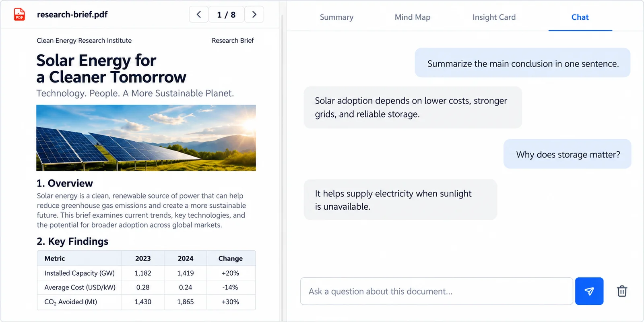Click the page indicator '1 / 8'
The image size is (644, 322).
[226, 14]
